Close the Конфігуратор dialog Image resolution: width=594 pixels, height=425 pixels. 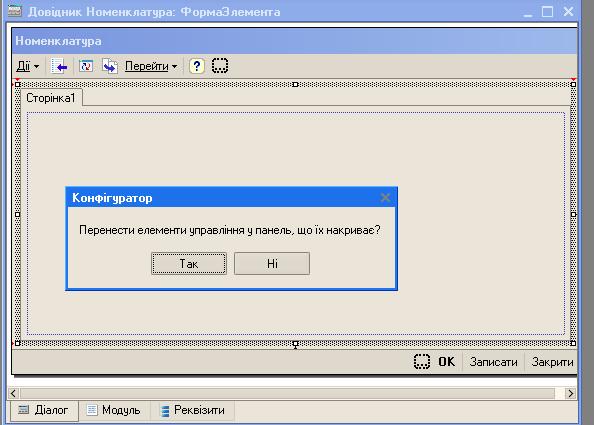pyautogui.click(x=385, y=198)
